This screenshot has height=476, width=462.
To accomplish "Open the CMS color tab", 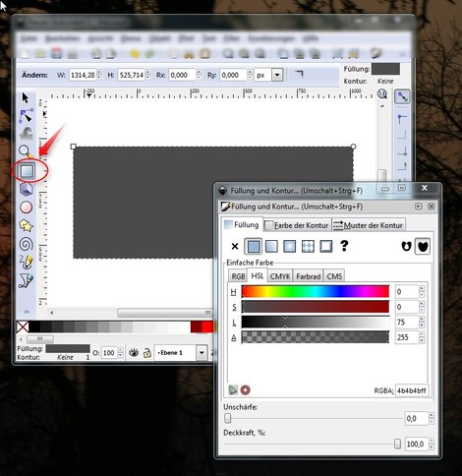I will [x=334, y=276].
